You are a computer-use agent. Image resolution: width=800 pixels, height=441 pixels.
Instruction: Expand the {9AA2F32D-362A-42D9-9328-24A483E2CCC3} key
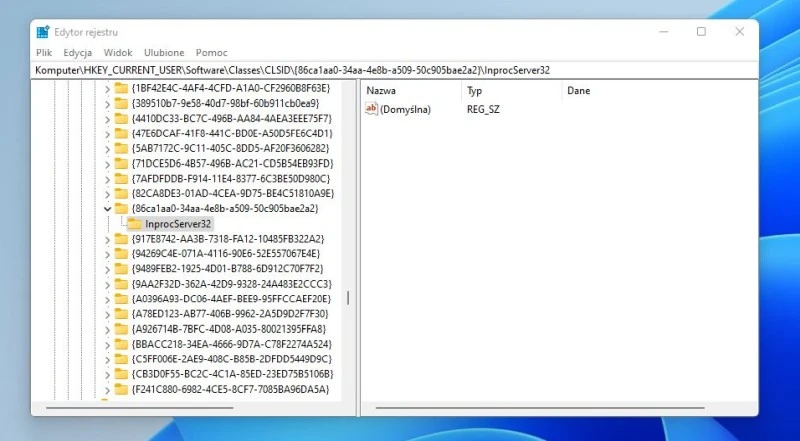pos(107,284)
